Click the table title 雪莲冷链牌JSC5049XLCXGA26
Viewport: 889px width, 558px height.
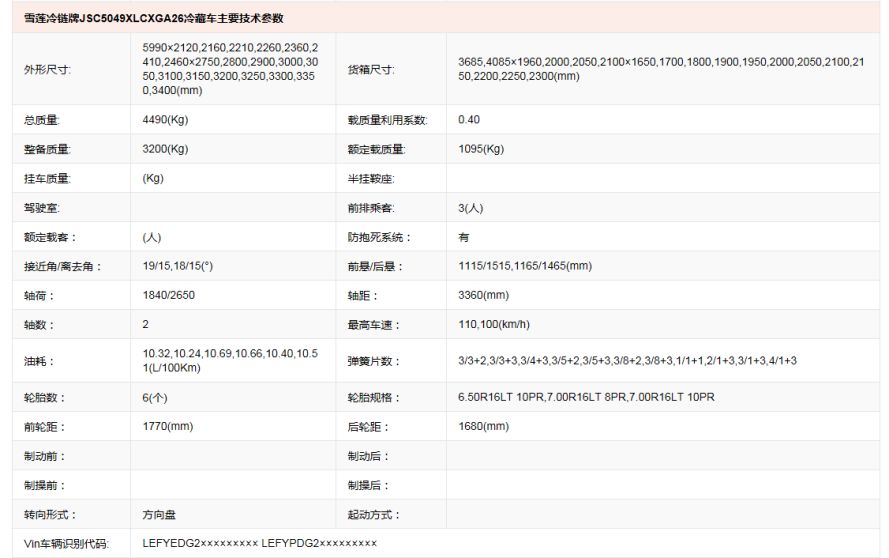point(153,18)
